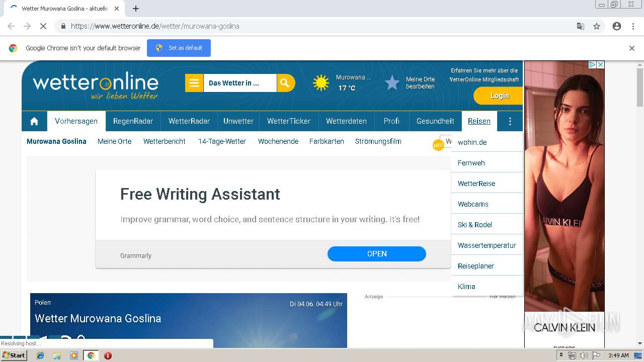Open the Wochenende link
The image size is (644, 362).
(278, 141)
